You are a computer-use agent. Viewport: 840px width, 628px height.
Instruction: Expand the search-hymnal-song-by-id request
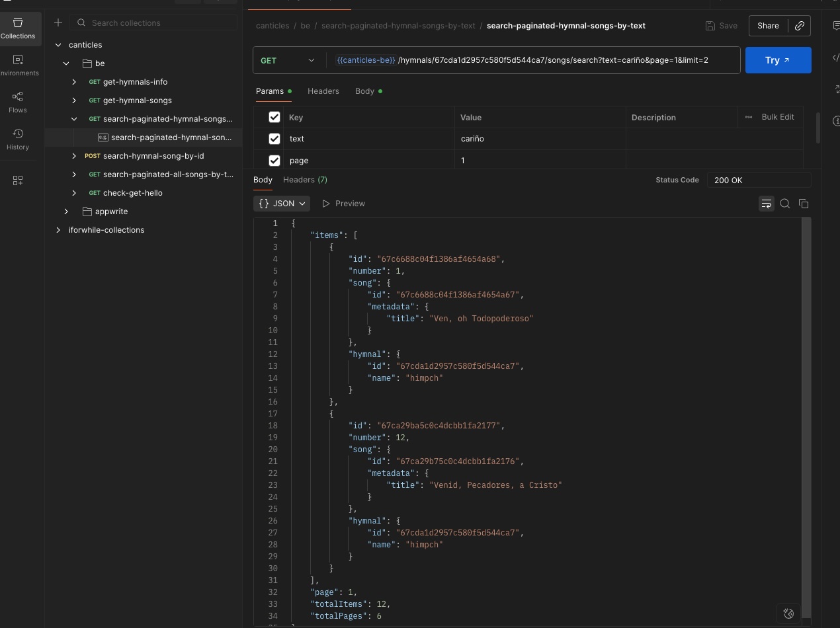pyautogui.click(x=74, y=156)
